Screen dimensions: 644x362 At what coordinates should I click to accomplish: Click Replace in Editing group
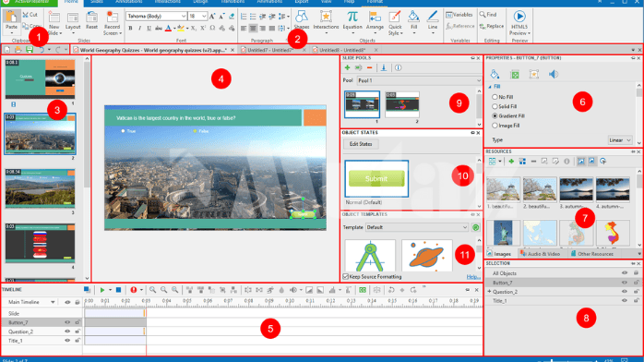point(492,26)
